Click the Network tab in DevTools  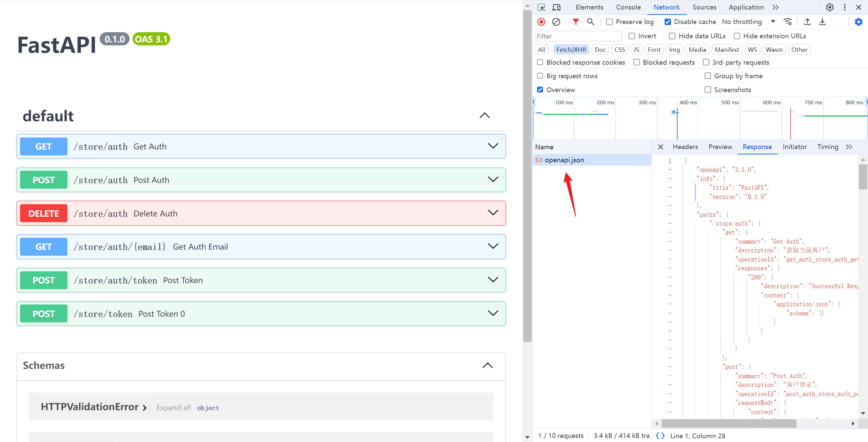(667, 7)
